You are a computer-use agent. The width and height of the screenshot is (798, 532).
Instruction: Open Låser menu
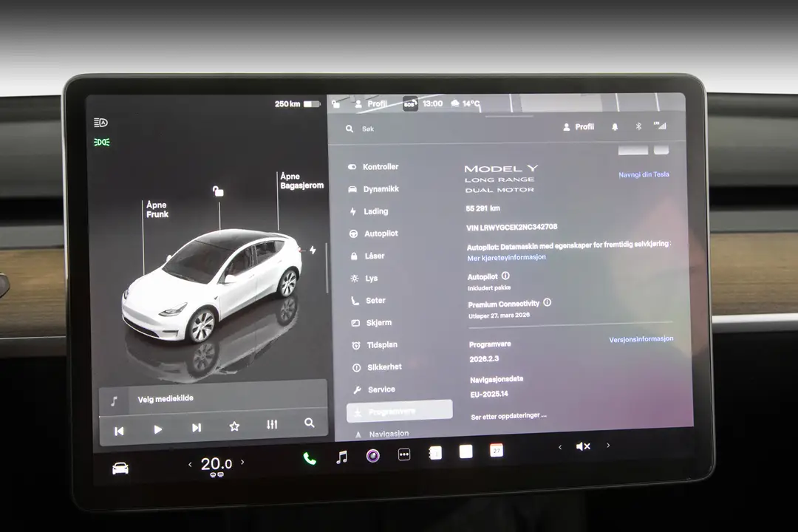(x=368, y=256)
